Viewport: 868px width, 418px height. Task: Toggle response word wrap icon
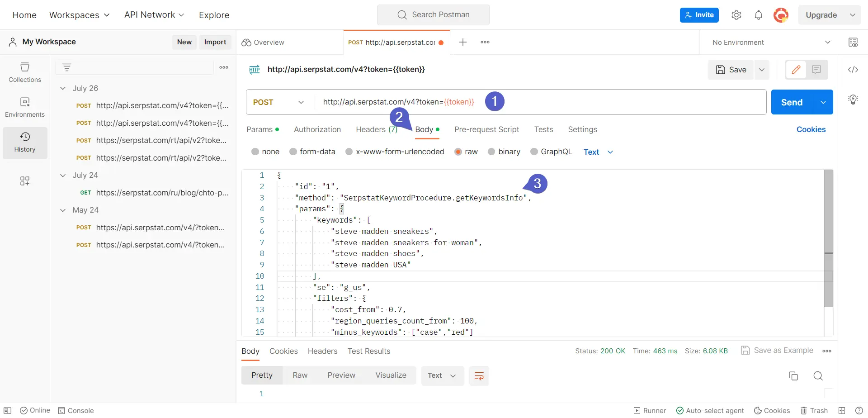point(479,376)
